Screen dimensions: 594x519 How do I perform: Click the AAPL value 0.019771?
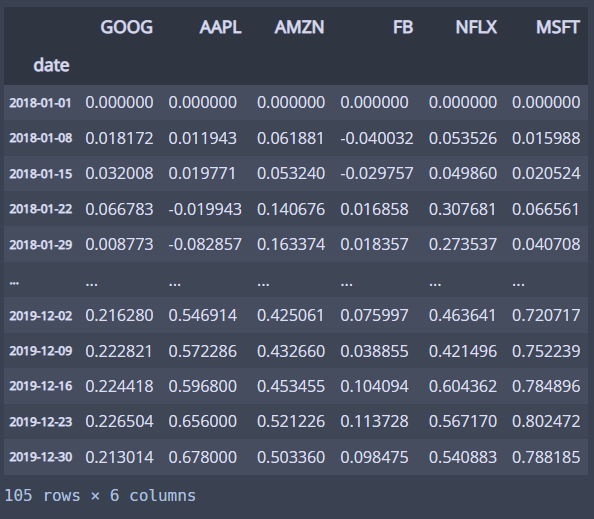click(x=203, y=174)
